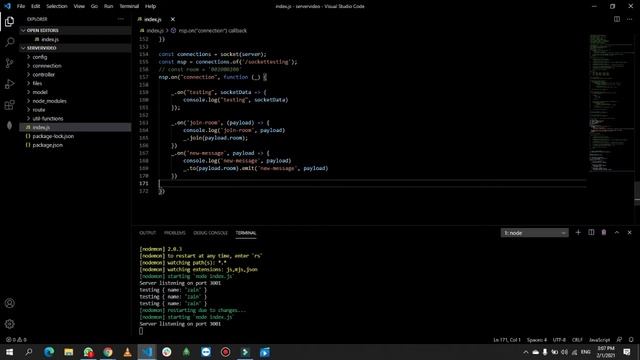
Task: Open Windows taskbar search
Action: [29, 352]
